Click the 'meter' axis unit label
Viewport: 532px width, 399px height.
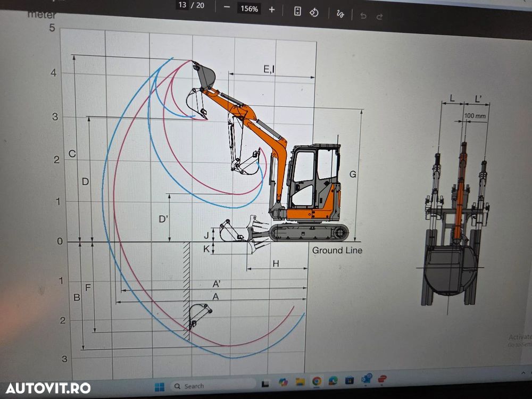click(41, 14)
